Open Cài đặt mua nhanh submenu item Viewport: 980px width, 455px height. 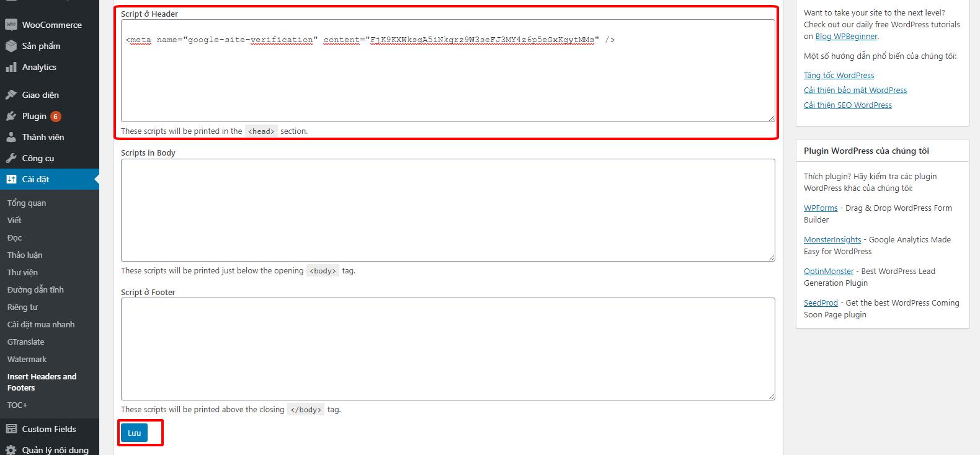[x=41, y=324]
